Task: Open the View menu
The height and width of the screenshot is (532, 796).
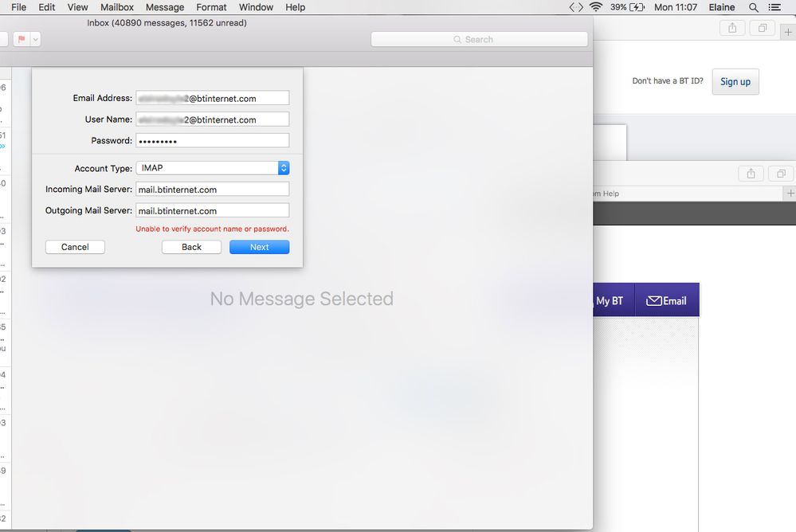Action: coord(77,7)
